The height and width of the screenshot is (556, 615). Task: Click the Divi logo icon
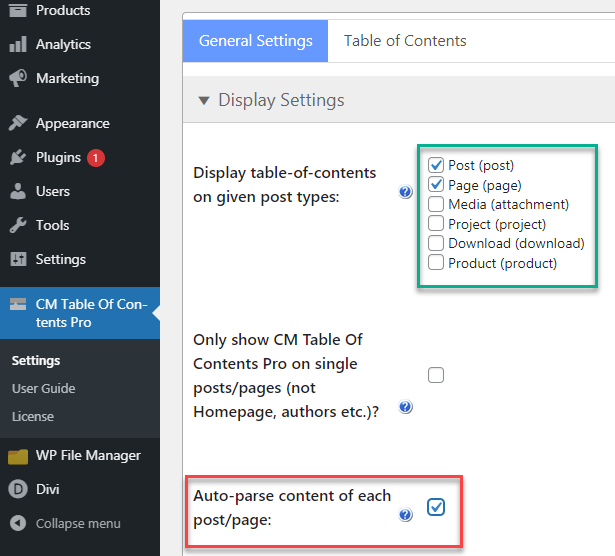pyautogui.click(x=18, y=489)
